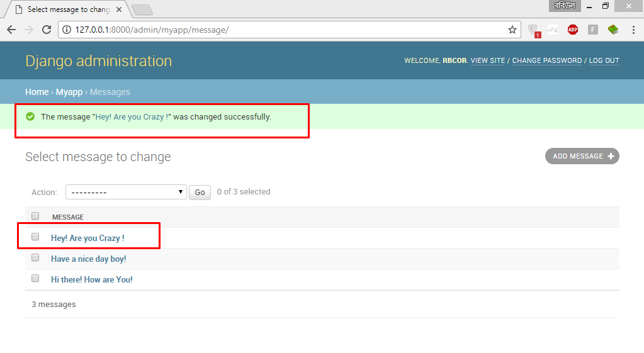Viewport: 644px width, 353px height.
Task: Click the shield extension icon with badge
Action: click(533, 30)
